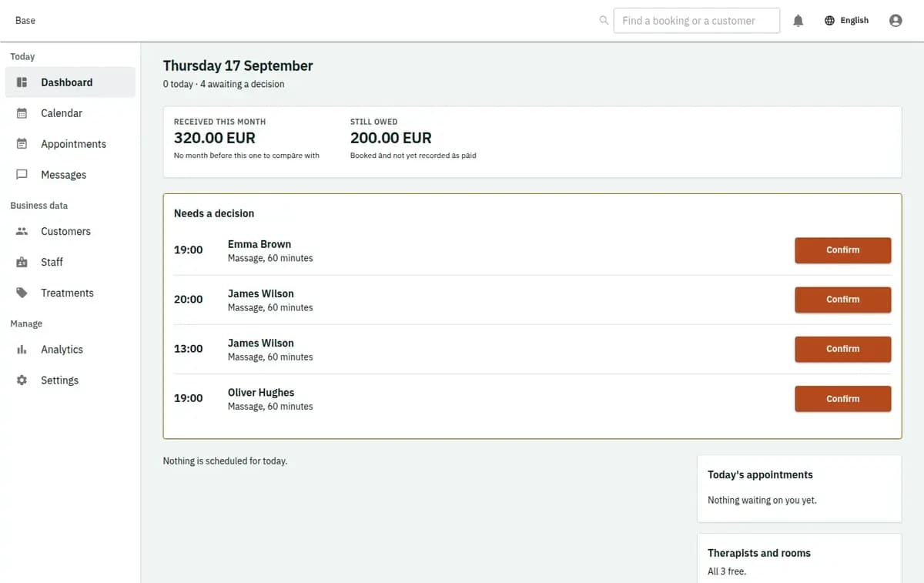Click the Dashboard grid icon in sidebar
The height and width of the screenshot is (583, 924).
point(22,82)
